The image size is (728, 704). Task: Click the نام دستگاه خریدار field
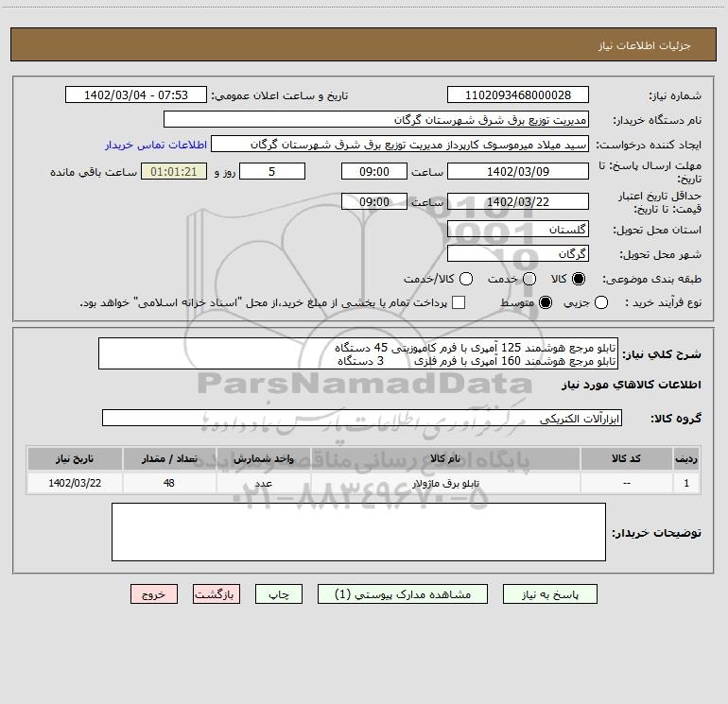[x=376, y=119]
